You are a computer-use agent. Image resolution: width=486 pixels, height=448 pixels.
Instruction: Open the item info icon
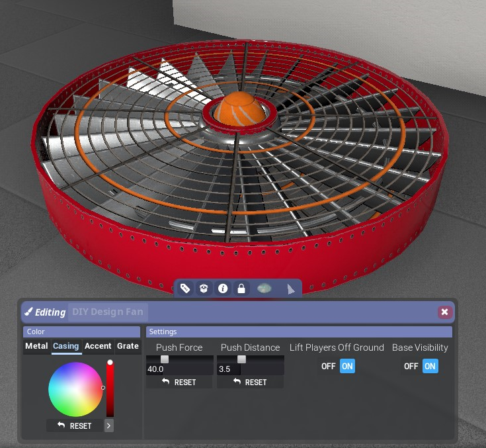tap(223, 289)
